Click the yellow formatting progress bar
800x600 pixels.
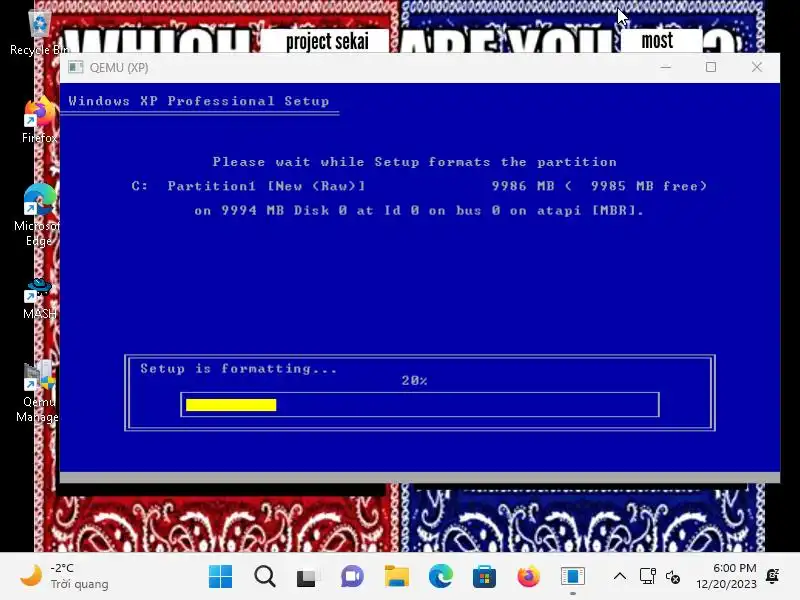tap(231, 405)
